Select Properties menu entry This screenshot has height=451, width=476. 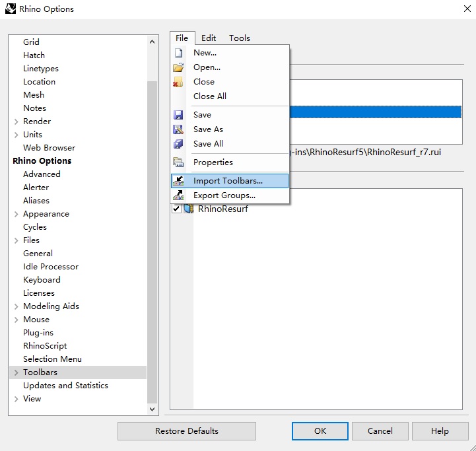(x=230, y=162)
